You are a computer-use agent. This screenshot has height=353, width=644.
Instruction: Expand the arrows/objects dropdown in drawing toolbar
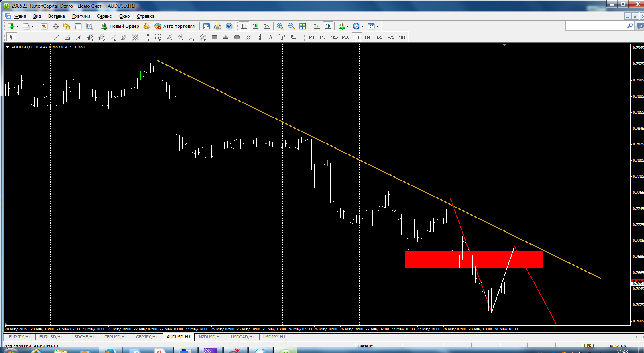[x=299, y=37]
